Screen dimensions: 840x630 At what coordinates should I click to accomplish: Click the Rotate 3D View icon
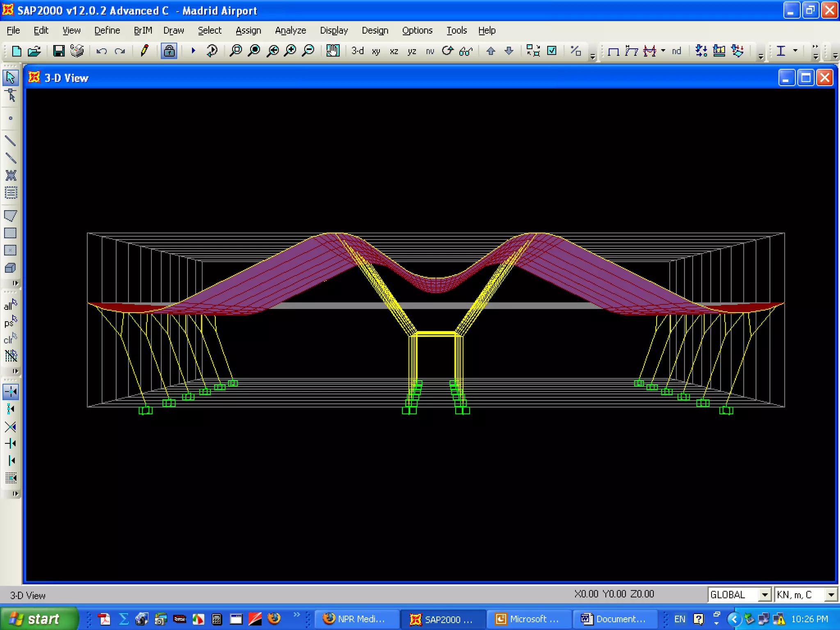click(x=447, y=51)
